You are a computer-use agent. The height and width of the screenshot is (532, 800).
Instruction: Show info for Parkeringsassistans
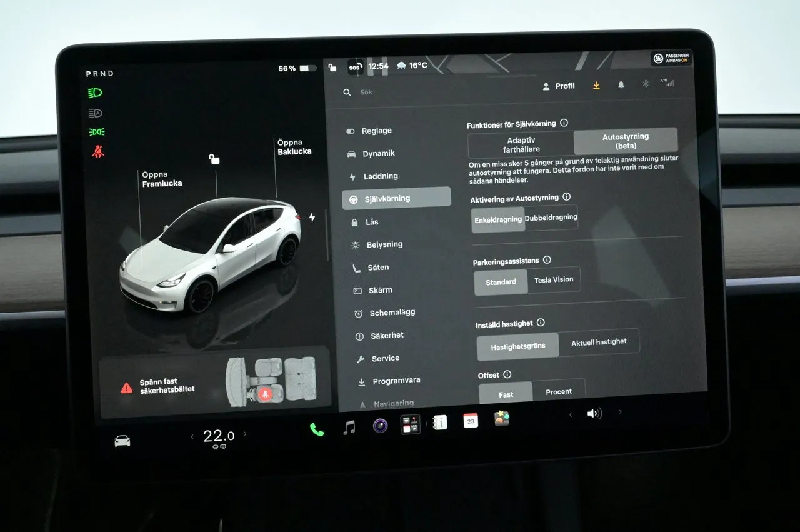coord(547,259)
